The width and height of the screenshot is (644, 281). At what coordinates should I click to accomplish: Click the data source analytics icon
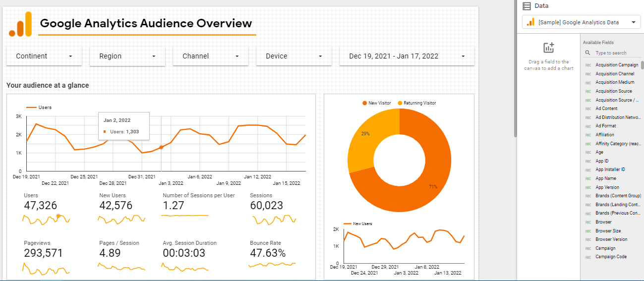pos(531,22)
